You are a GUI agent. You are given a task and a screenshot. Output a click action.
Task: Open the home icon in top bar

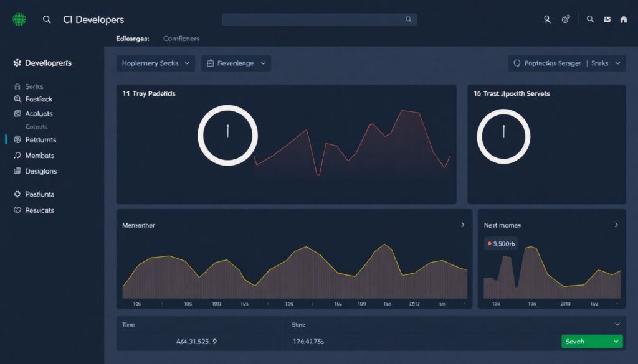624,19
